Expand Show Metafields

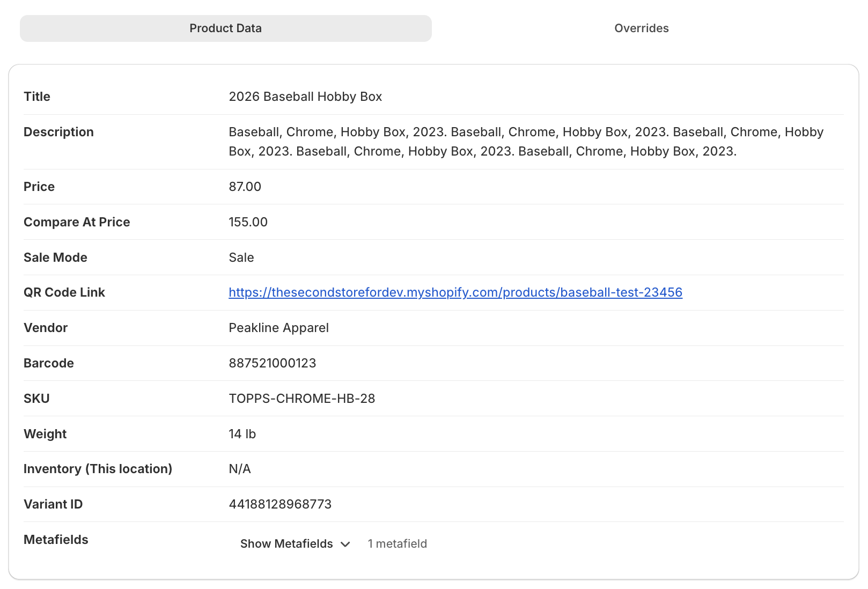tap(295, 544)
